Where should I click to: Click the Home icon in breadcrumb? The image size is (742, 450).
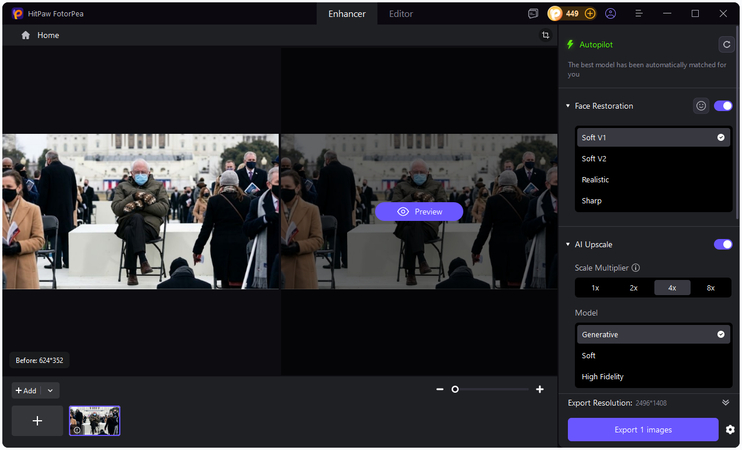point(26,35)
